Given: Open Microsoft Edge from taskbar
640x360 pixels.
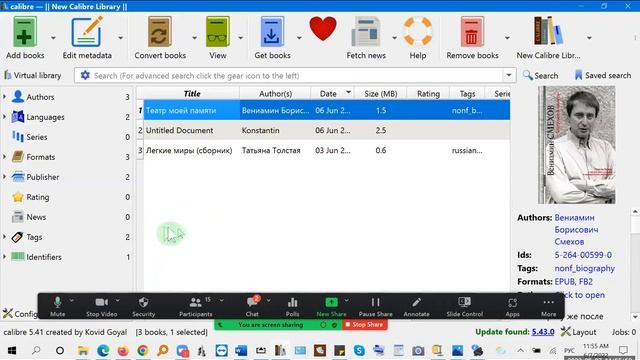Looking at the screenshot, I should pos(103,351).
